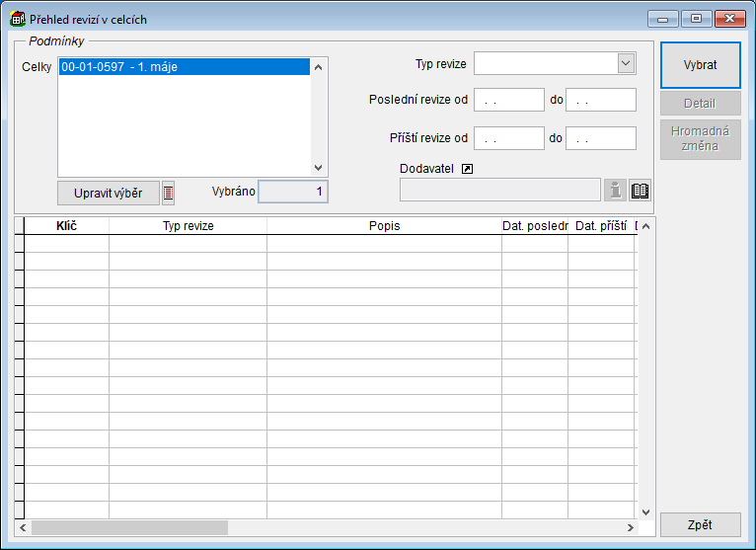Click the Poslední revize od date field
756x550 pixels.
tap(508, 100)
